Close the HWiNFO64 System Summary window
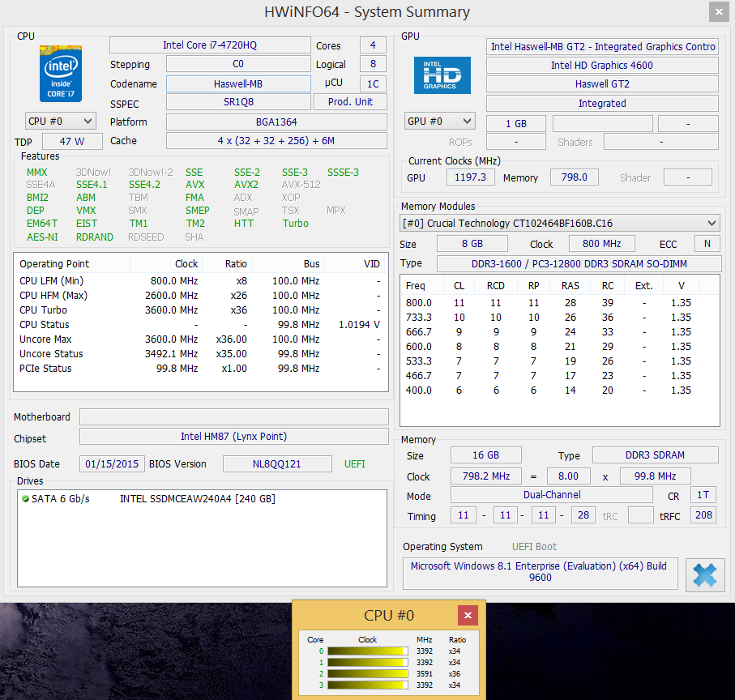Image resolution: width=735 pixels, height=700 pixels. pyautogui.click(x=719, y=11)
